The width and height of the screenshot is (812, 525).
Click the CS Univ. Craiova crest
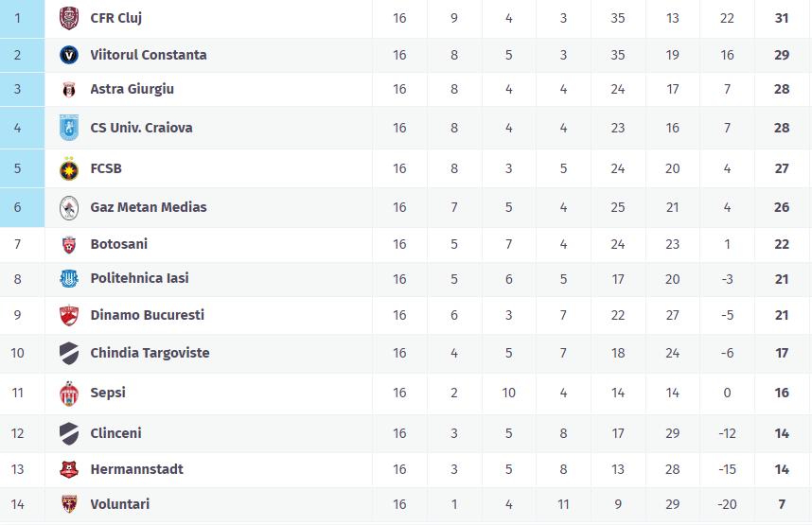tap(69, 128)
